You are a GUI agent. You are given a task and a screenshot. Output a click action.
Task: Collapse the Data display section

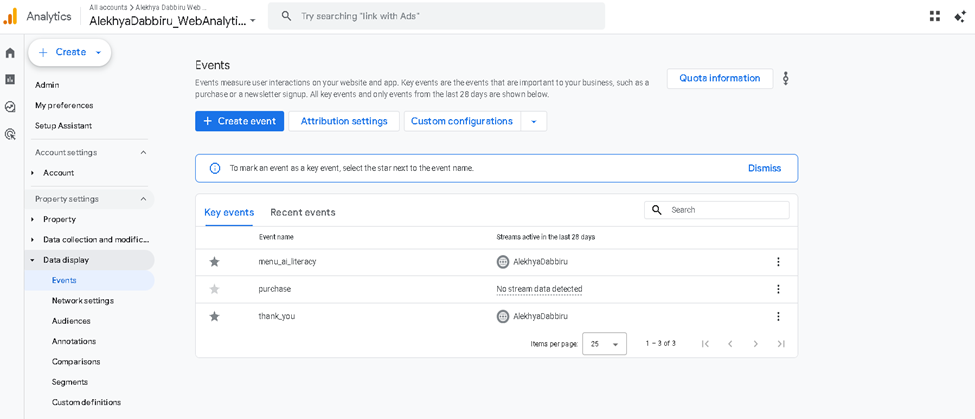(x=32, y=260)
